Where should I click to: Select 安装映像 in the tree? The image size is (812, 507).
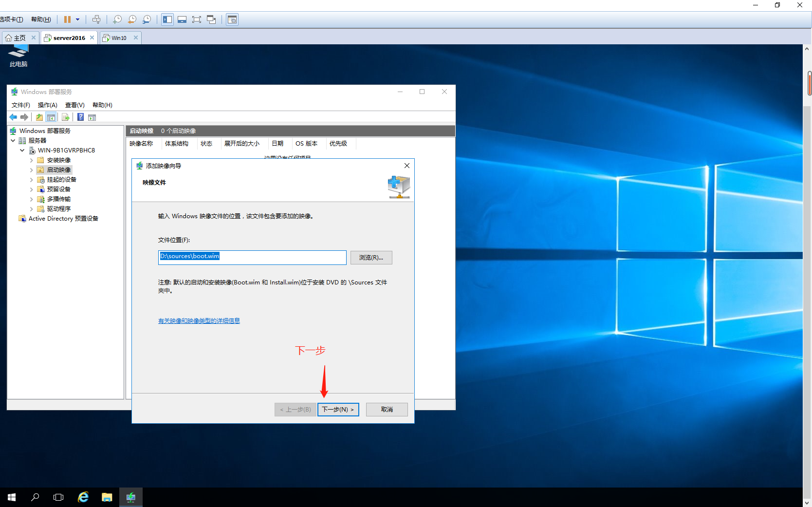(x=58, y=160)
